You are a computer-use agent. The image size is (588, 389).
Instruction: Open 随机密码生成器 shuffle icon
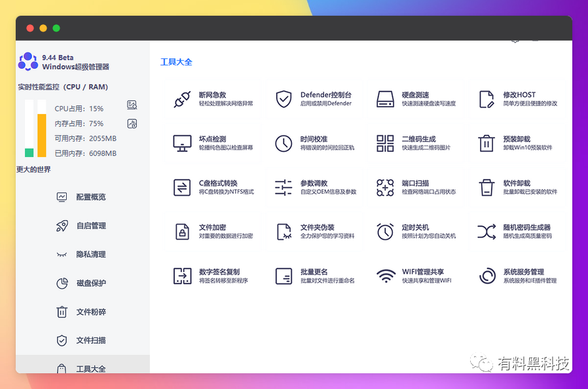coord(487,231)
